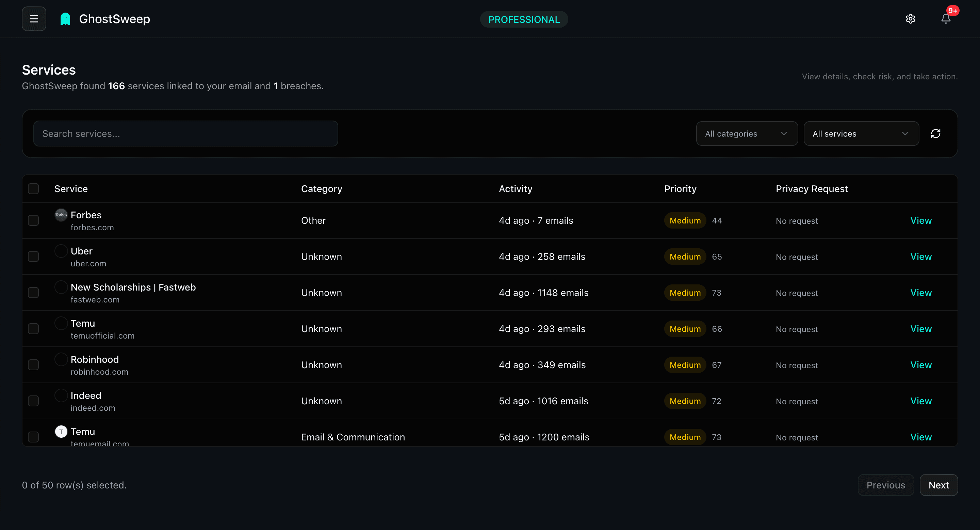Open the settings gear icon
980x530 pixels.
tap(910, 19)
